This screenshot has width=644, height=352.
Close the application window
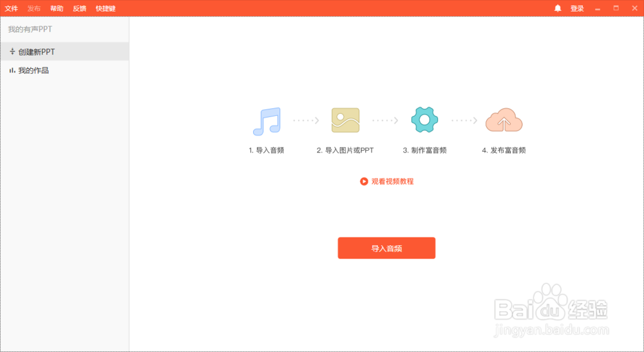tap(634, 8)
